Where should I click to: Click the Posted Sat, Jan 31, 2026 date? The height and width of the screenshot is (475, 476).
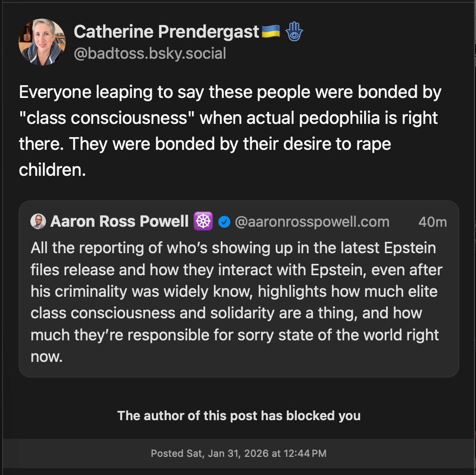point(238,453)
